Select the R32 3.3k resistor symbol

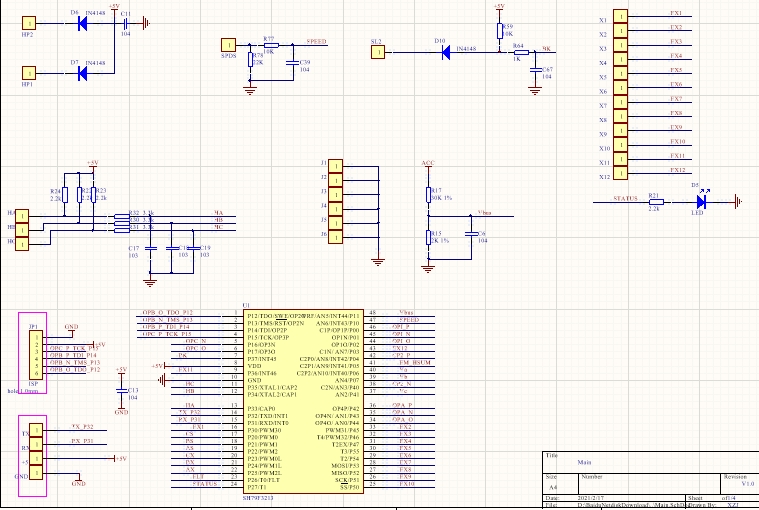[x=122, y=216]
